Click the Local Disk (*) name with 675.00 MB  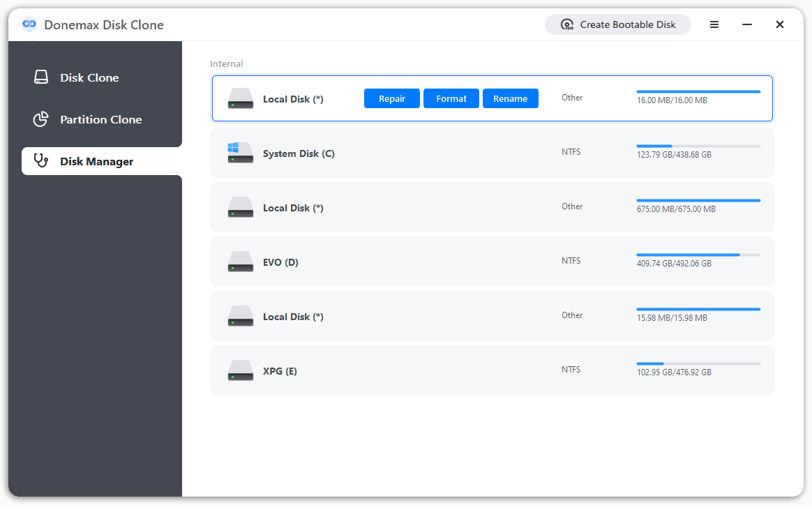[293, 208]
